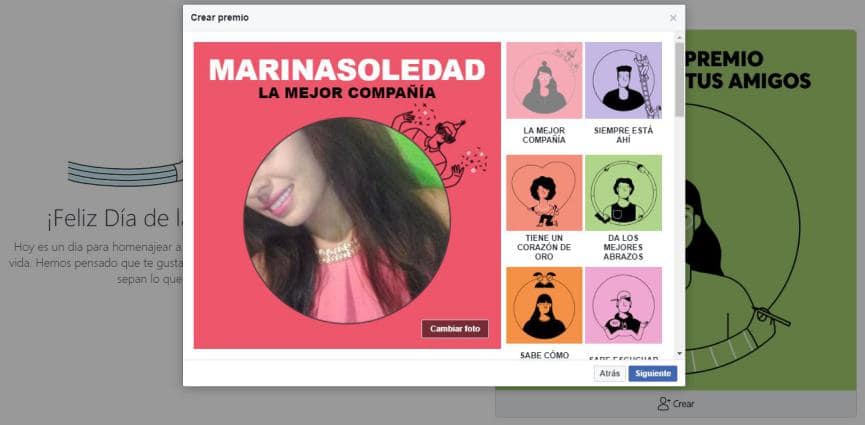
Task: Go back with the "Atrás" button
Action: click(x=610, y=374)
